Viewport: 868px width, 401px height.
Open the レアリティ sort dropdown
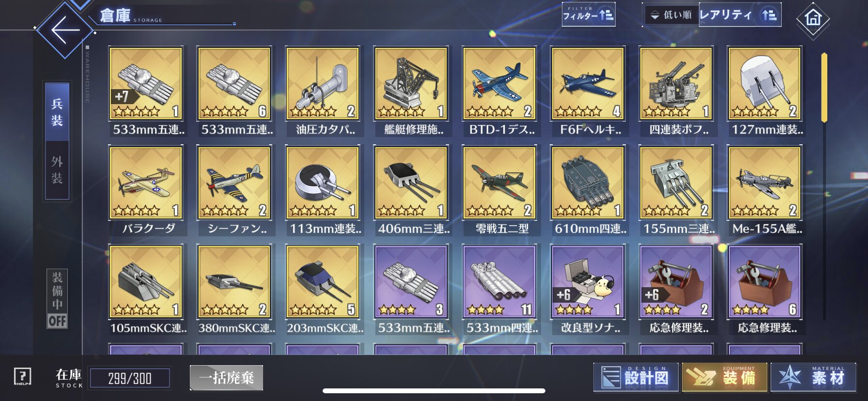(x=740, y=15)
